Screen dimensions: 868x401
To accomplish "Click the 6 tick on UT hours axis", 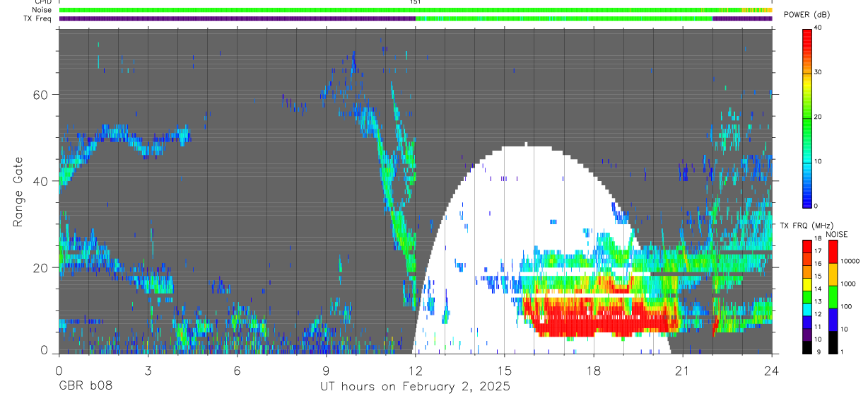I will [x=237, y=370].
